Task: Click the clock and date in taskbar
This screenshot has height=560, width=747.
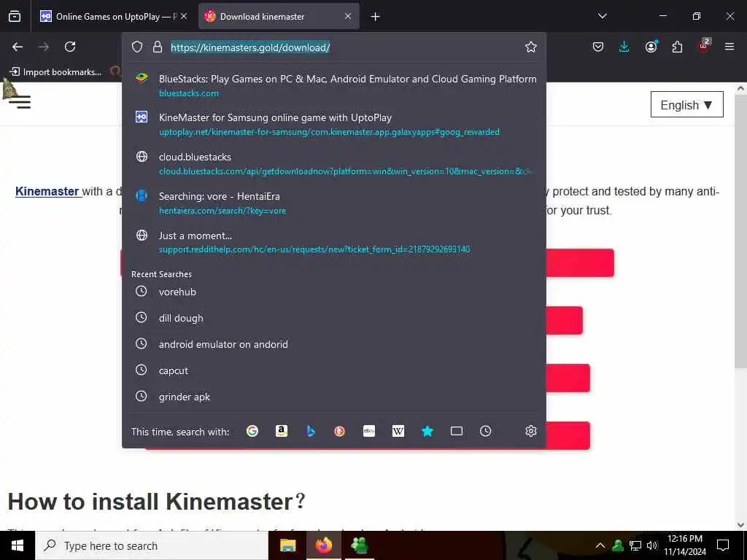Action: pyautogui.click(x=685, y=545)
